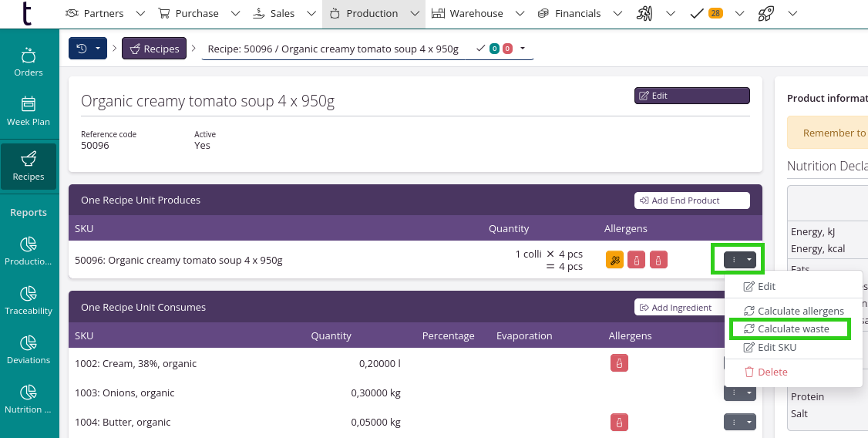Choose Calculate allergens menu entry
The width and height of the screenshot is (868, 438).
click(x=793, y=311)
